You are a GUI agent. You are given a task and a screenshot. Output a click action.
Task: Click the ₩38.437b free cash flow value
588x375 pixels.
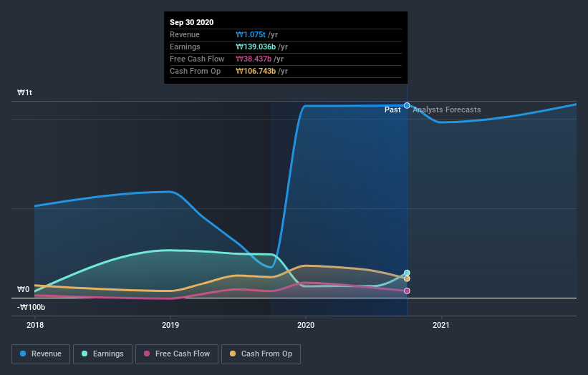[x=254, y=59]
